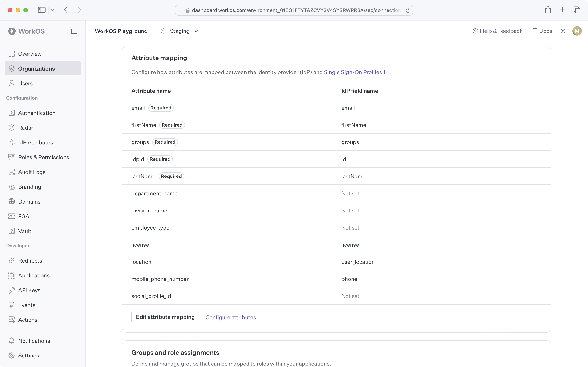Open the Notifications section
This screenshot has height=367, width=588.
pos(34,341)
